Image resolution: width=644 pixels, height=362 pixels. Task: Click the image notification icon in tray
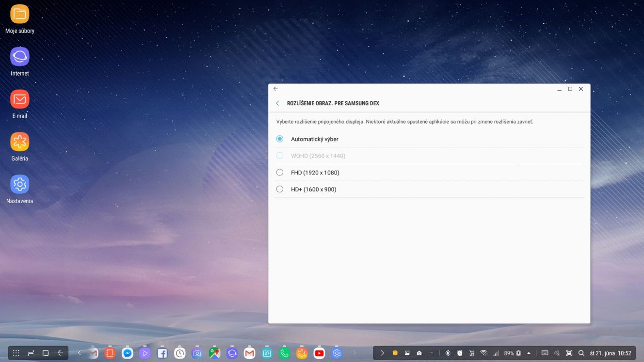pos(407,353)
